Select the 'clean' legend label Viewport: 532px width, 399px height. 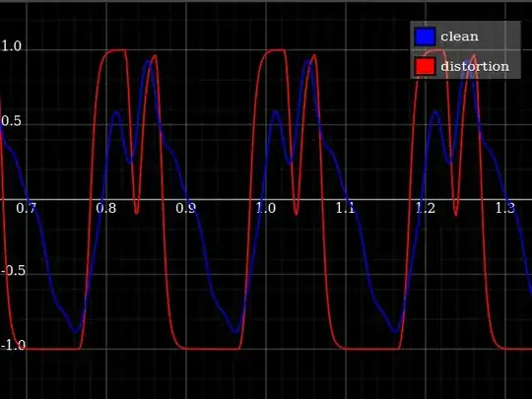click(459, 36)
